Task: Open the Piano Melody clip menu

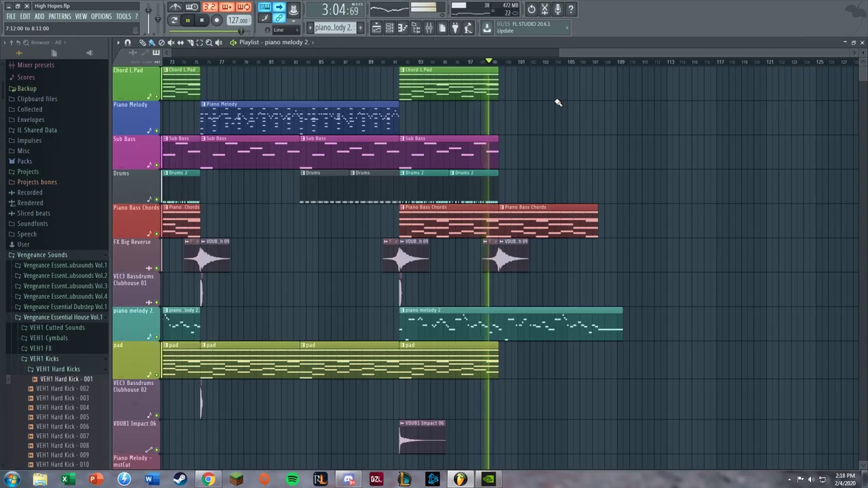Action: [203, 104]
